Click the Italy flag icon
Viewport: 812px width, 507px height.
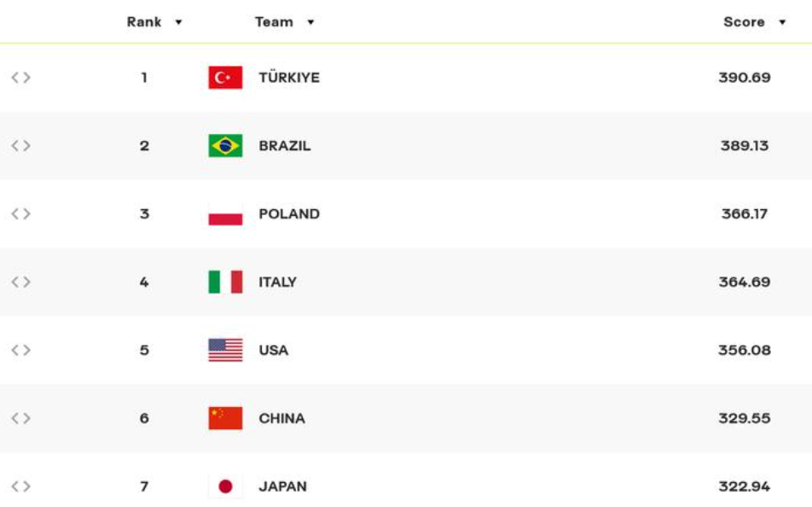pos(225,282)
